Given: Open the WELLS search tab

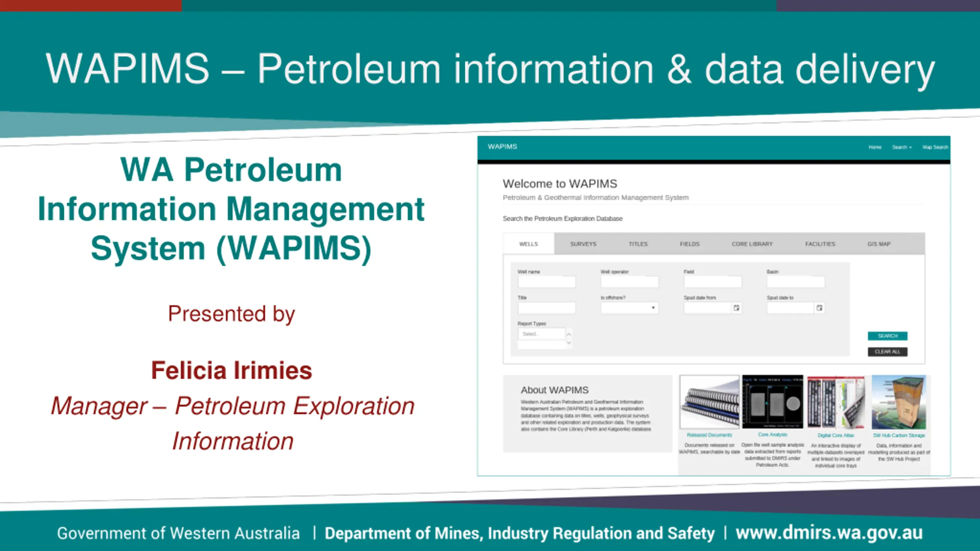Looking at the screenshot, I should click(529, 244).
